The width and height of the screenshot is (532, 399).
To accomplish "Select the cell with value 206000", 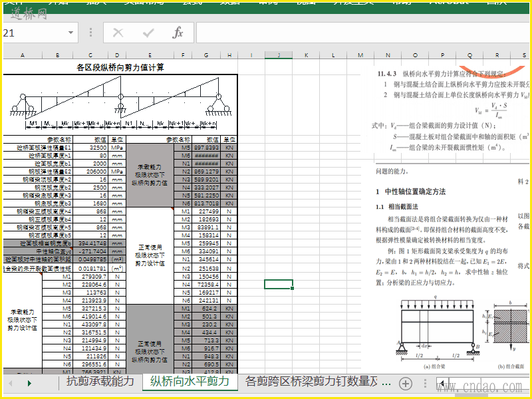I will (90, 172).
